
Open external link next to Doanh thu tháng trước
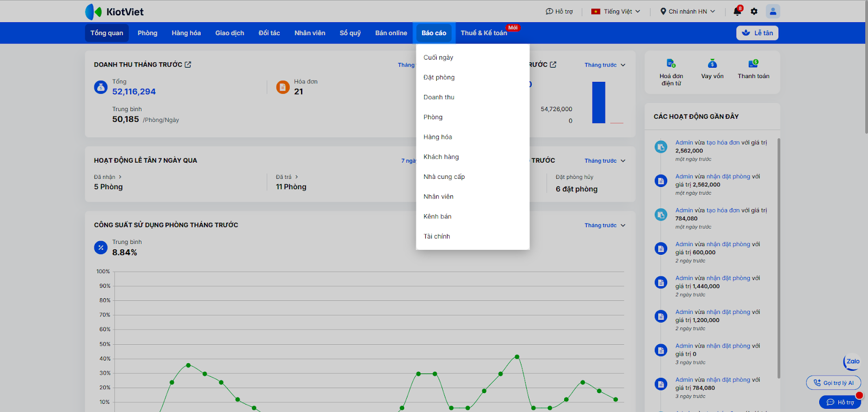[x=188, y=65]
